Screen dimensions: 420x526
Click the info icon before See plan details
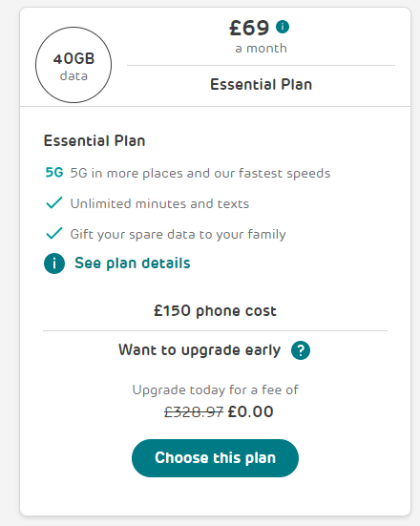coord(54,263)
